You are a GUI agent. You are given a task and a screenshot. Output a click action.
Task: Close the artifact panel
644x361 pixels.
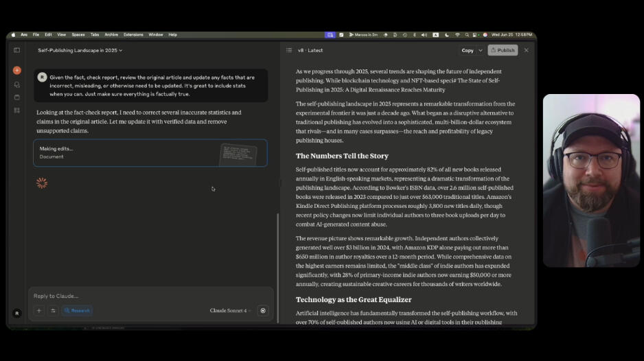point(527,50)
